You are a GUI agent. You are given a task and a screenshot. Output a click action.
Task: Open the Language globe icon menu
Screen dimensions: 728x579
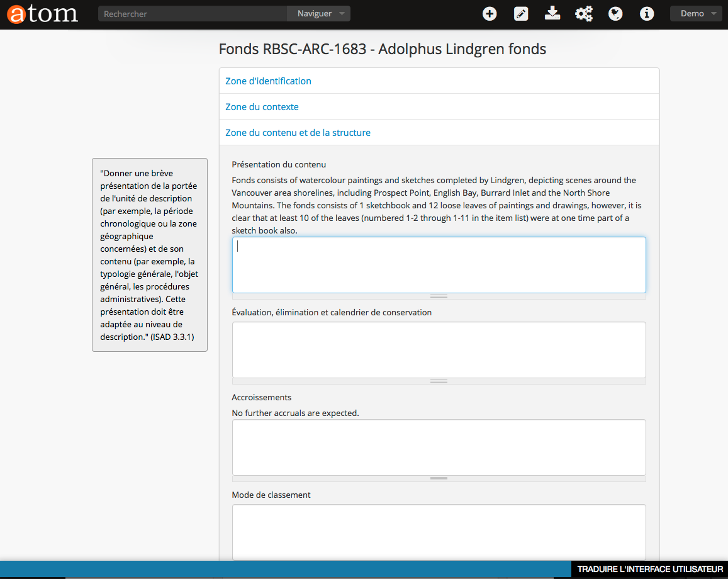pyautogui.click(x=615, y=14)
